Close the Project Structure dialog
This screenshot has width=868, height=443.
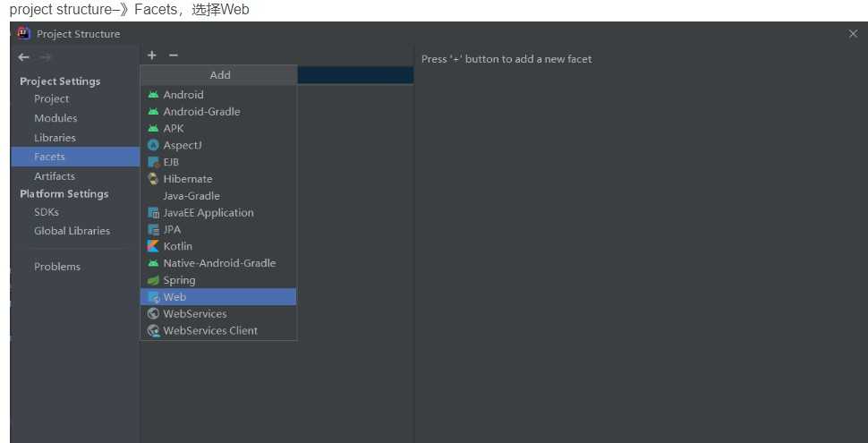point(853,34)
